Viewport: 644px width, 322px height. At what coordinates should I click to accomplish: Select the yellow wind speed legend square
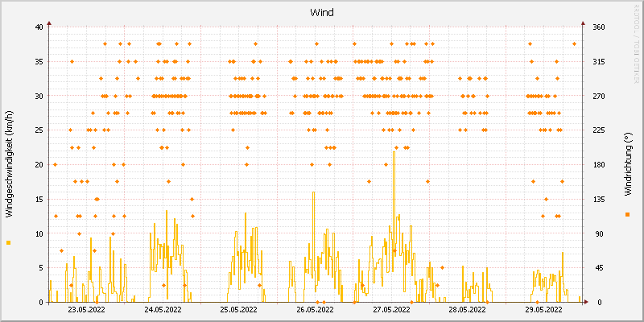tap(9, 243)
